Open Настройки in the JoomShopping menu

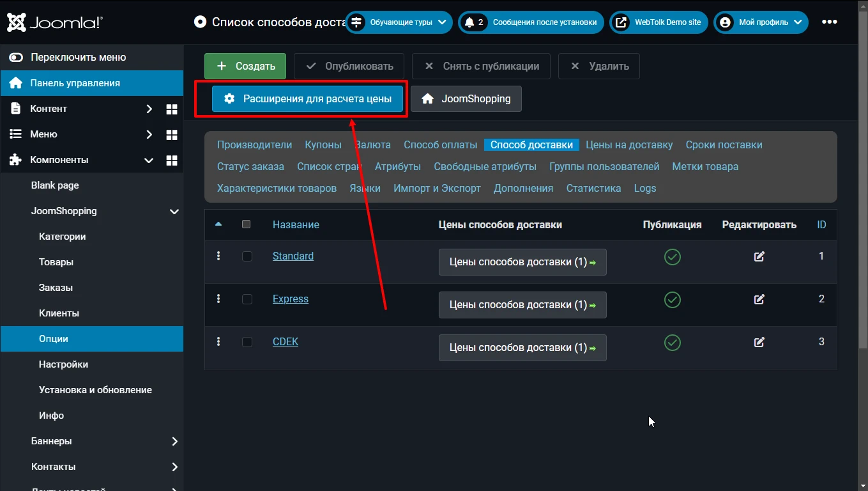pos(63,364)
